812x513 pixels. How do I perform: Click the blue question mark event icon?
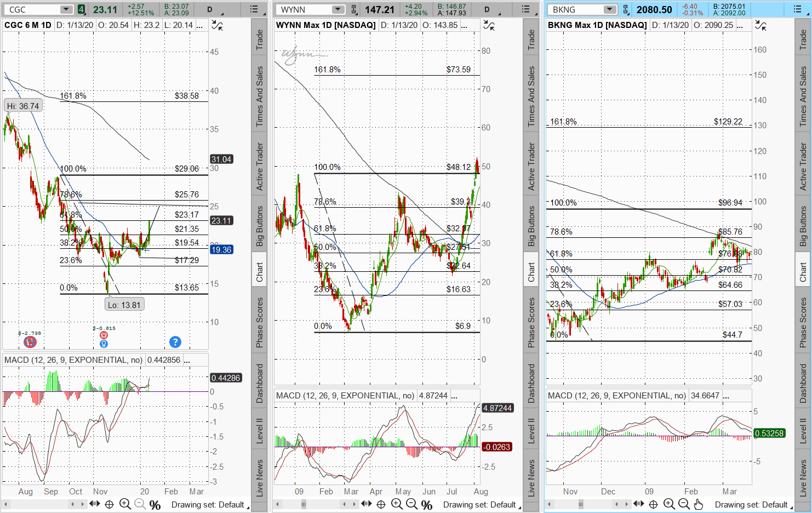tap(175, 342)
